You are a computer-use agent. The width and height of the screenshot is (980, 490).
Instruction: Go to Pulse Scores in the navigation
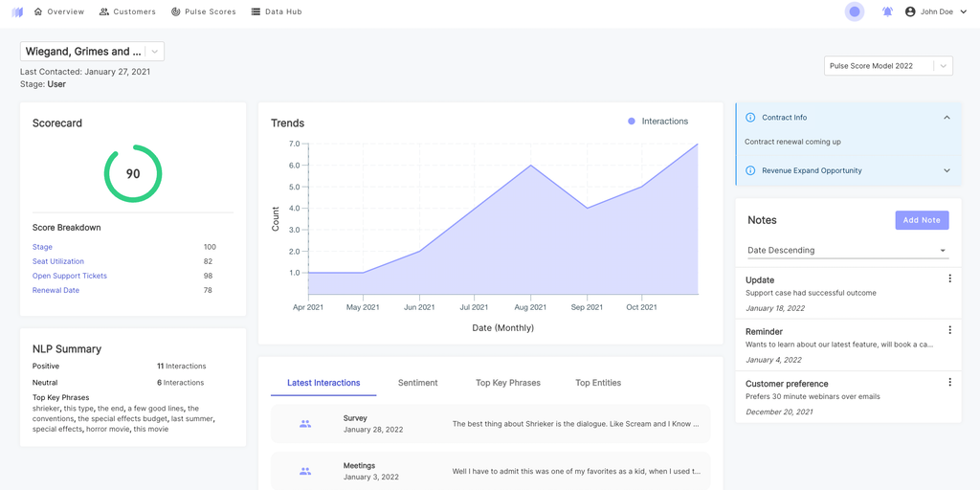pos(203,11)
